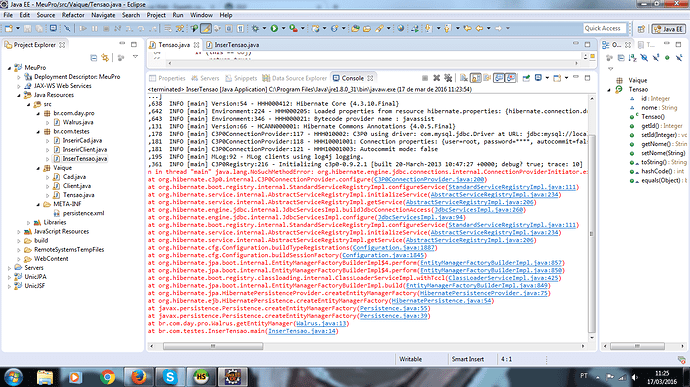Screen dimensions: 690x387
Task: Click the Quick Access search field
Action: [x=604, y=28]
